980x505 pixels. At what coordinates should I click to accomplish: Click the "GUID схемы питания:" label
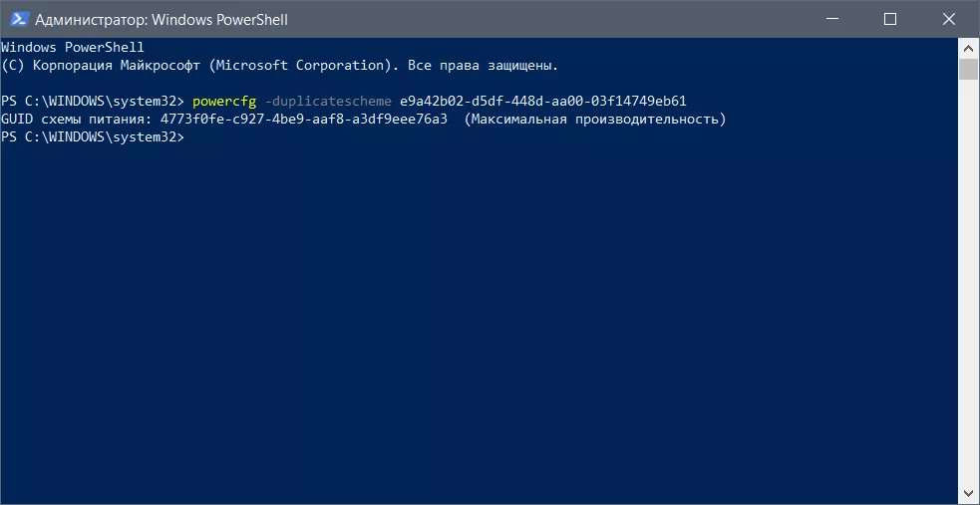tap(77, 120)
